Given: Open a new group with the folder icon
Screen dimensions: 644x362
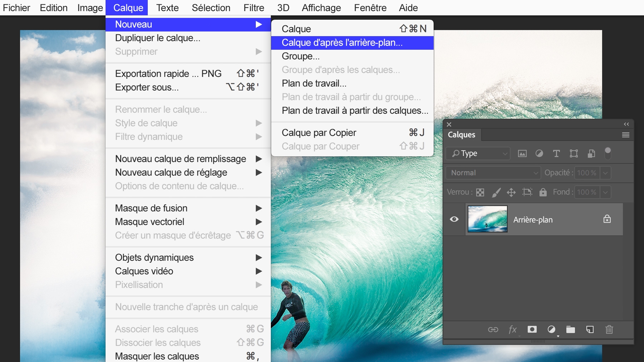Looking at the screenshot, I should click(x=571, y=330).
